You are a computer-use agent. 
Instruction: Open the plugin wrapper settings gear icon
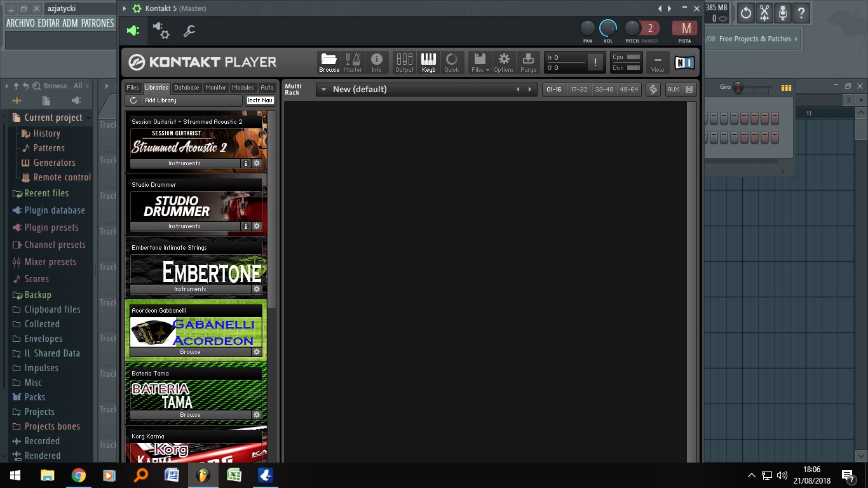coord(161,30)
